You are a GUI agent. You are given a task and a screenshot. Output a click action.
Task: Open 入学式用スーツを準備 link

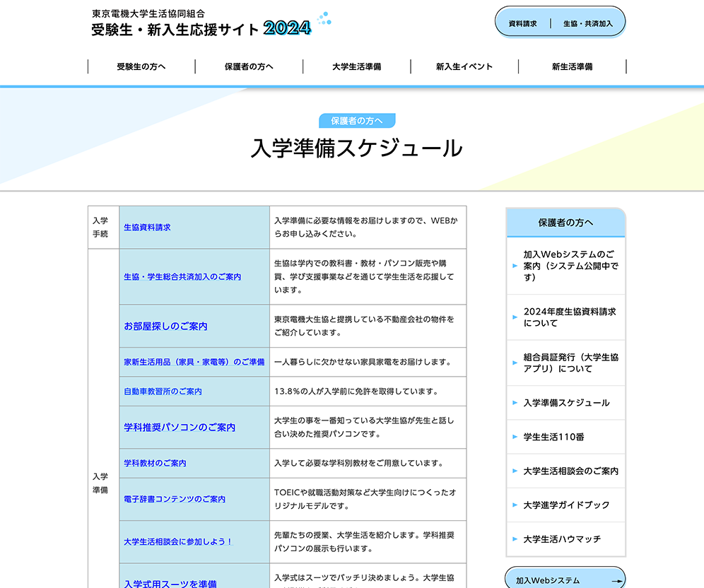(170, 584)
